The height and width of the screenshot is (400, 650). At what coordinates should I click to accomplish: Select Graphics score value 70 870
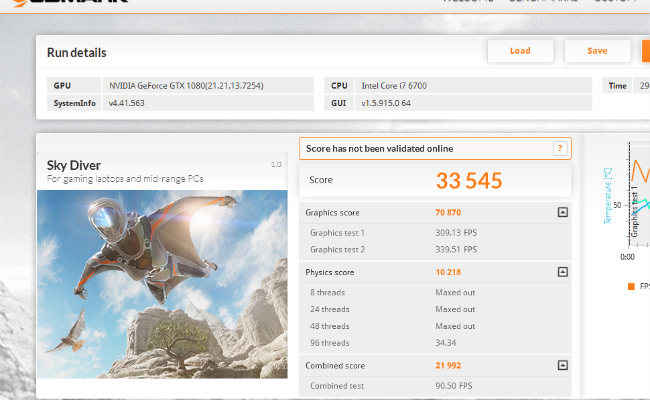coord(448,212)
